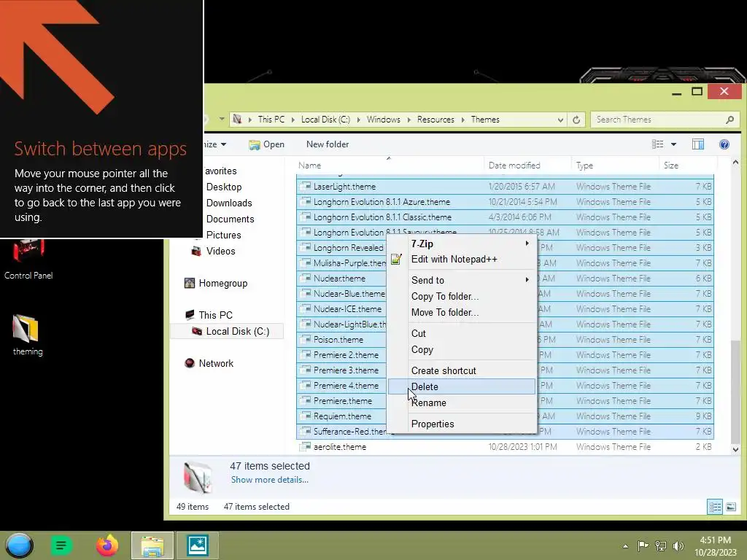The width and height of the screenshot is (747, 560).
Task: Select Cut in the context menu
Action: 461,333
